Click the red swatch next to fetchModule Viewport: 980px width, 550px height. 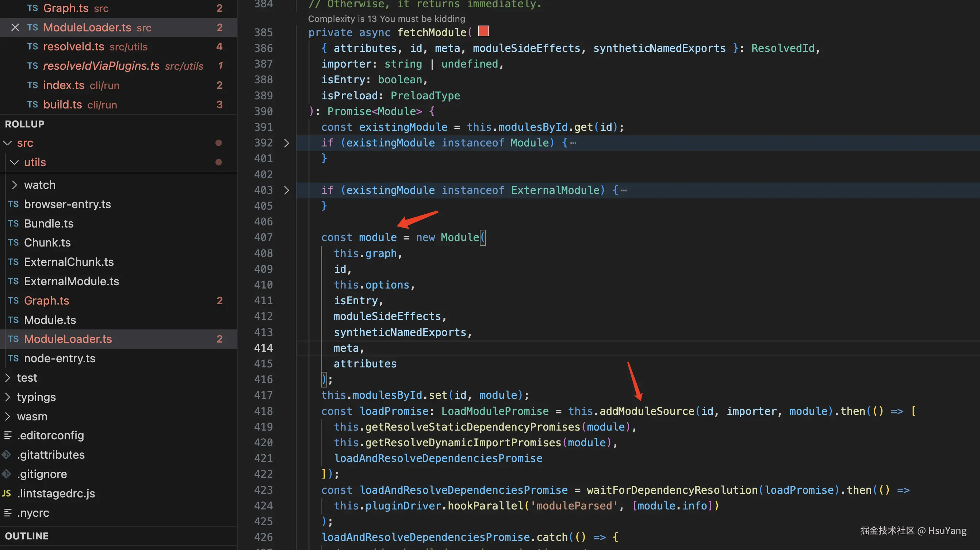(483, 31)
